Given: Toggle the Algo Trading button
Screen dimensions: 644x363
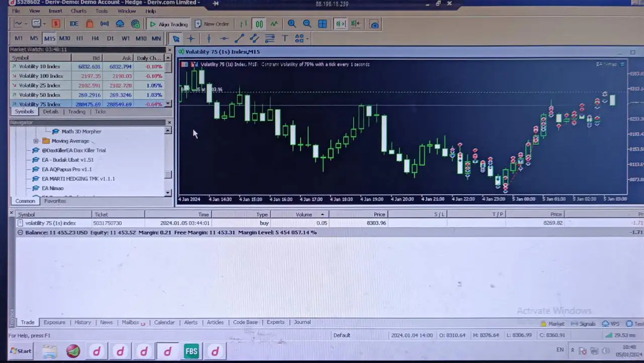Looking at the screenshot, I should (x=168, y=24).
